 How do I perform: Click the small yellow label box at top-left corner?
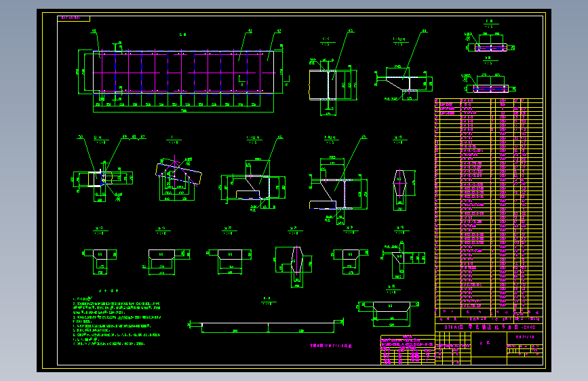(x=73, y=18)
